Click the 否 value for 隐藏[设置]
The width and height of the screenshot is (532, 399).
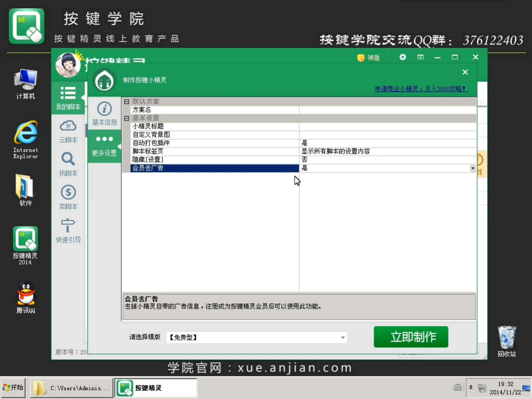point(304,159)
